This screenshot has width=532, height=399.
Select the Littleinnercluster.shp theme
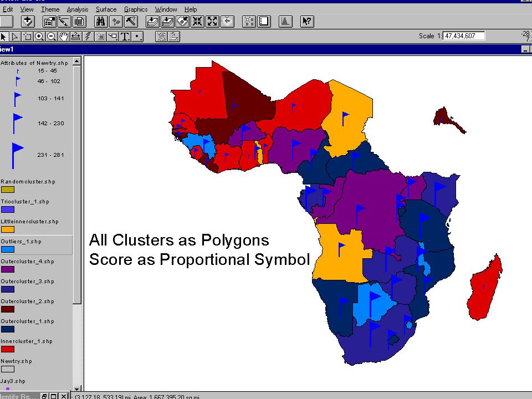pos(29,222)
